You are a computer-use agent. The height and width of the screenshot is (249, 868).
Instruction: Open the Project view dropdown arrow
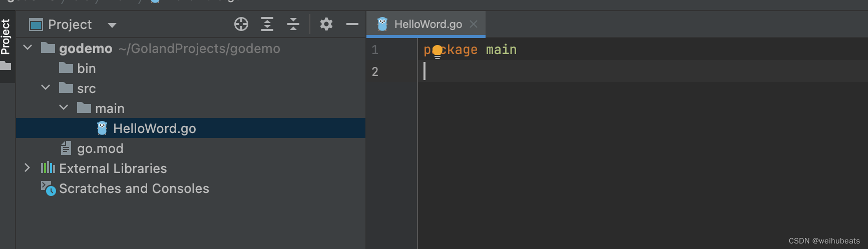(x=112, y=25)
